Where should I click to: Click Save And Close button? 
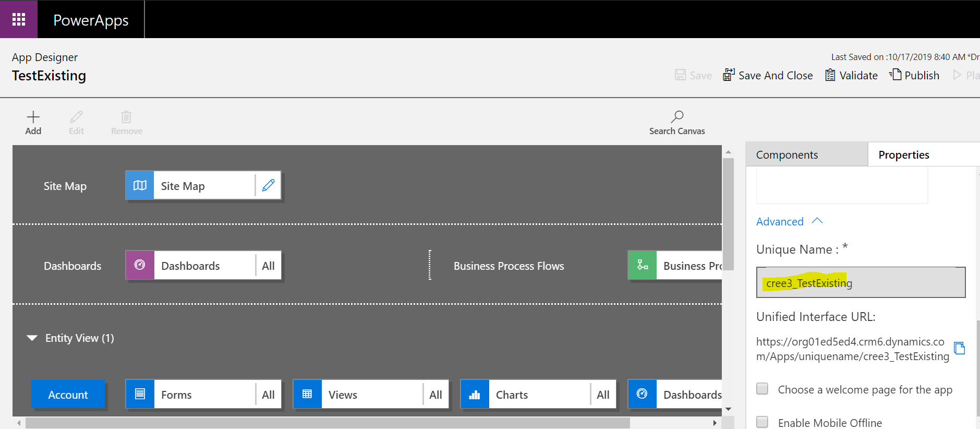[768, 75]
